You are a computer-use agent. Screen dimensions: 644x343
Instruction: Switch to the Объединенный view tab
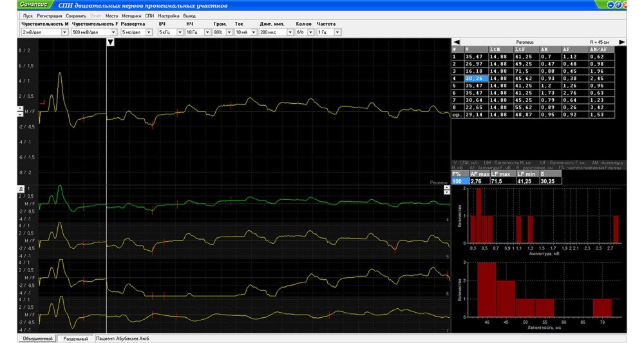[x=36, y=338]
